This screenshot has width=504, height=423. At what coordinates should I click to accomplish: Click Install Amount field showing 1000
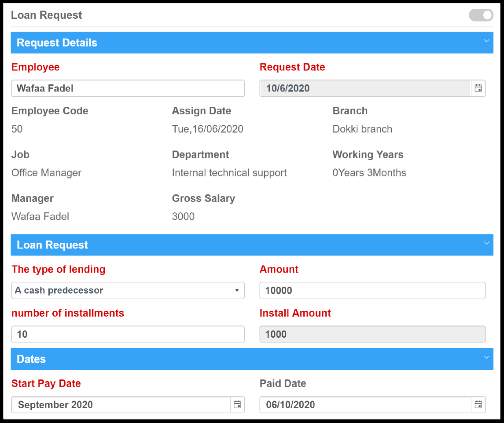click(x=372, y=334)
